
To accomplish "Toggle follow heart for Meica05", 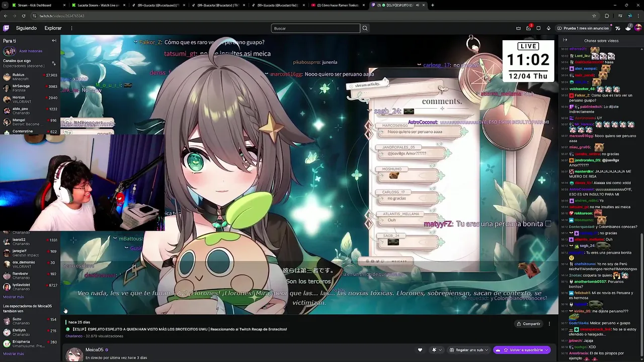I will pos(420,350).
